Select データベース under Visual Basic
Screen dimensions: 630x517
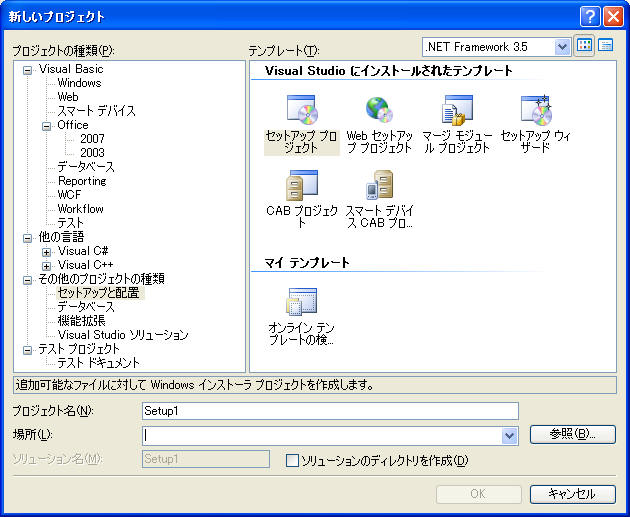pyautogui.click(x=86, y=167)
